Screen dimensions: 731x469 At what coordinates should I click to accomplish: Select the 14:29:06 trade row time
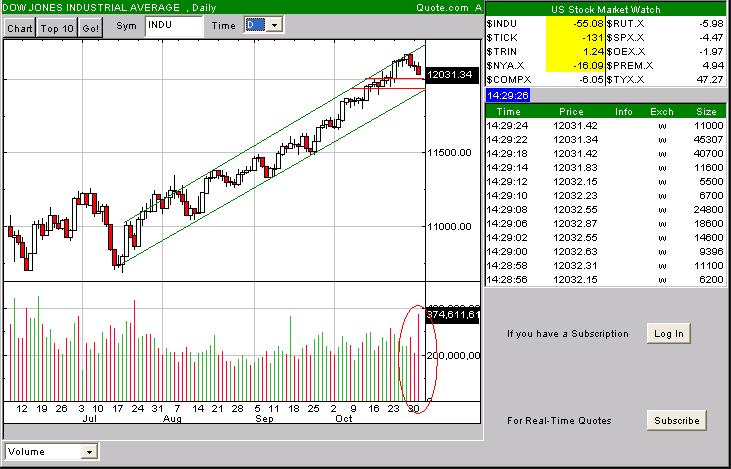(x=507, y=223)
